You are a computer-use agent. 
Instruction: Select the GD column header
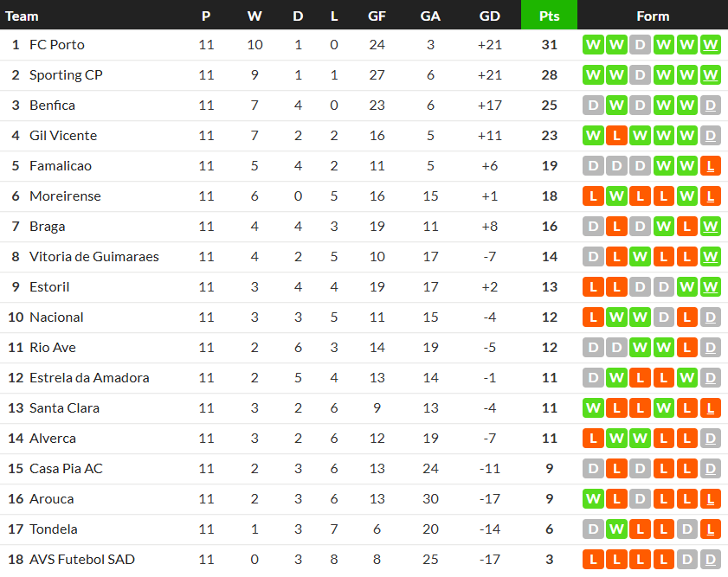pyautogui.click(x=489, y=16)
